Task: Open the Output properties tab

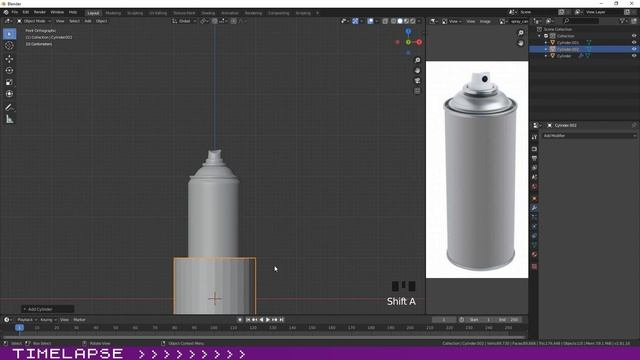Action: coord(534,158)
